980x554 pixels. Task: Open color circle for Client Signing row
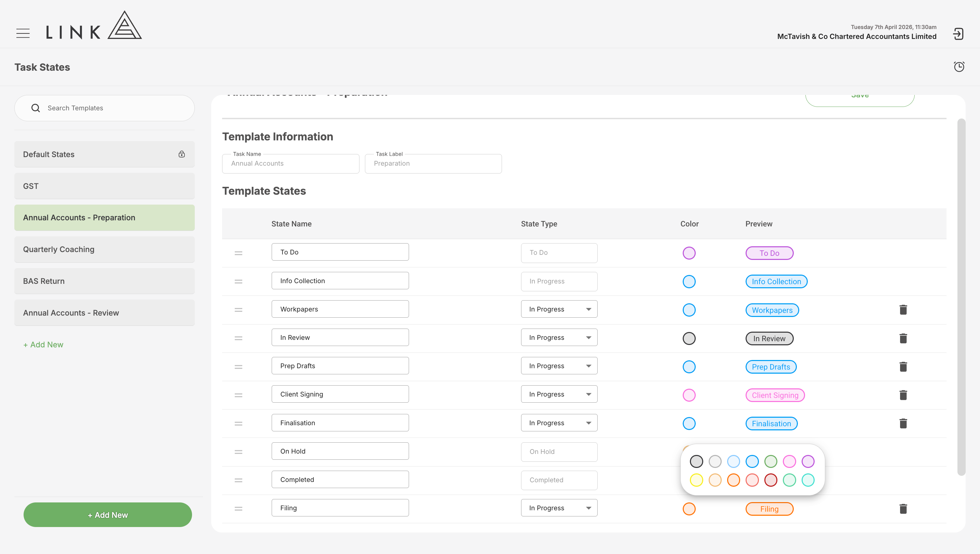(x=689, y=395)
